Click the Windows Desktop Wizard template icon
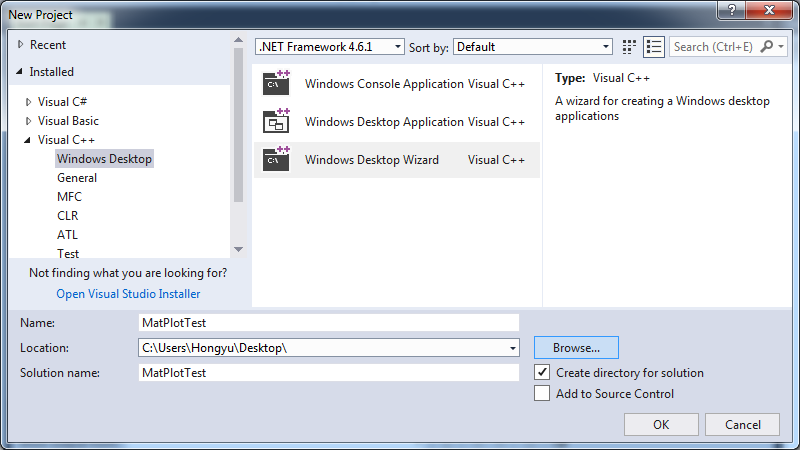800x450 pixels. click(x=276, y=160)
